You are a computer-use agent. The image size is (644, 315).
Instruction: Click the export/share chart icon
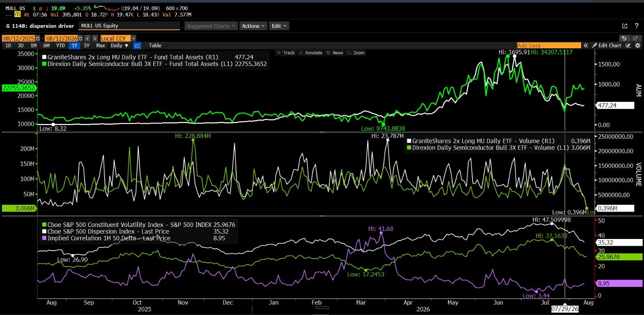[625, 26]
